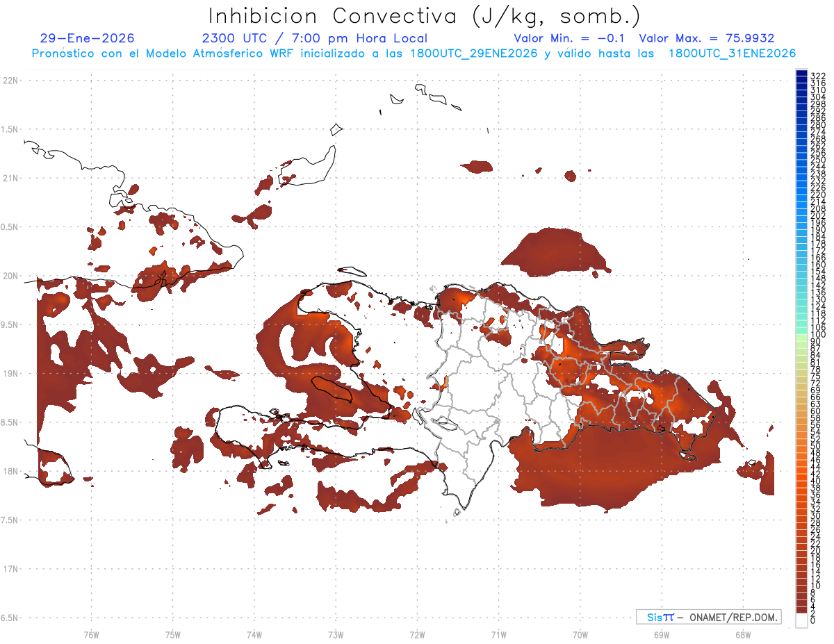Screen dimensions: 834x644
Task: Click the '19N' latitude label
Action: [x=10, y=374]
